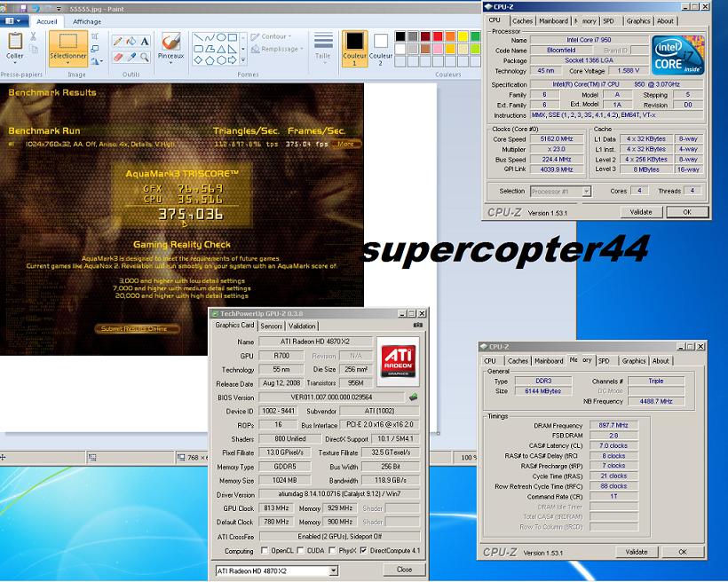The image size is (728, 582).
Task: Expand the shapes gallery more arrow
Action: coord(243,59)
